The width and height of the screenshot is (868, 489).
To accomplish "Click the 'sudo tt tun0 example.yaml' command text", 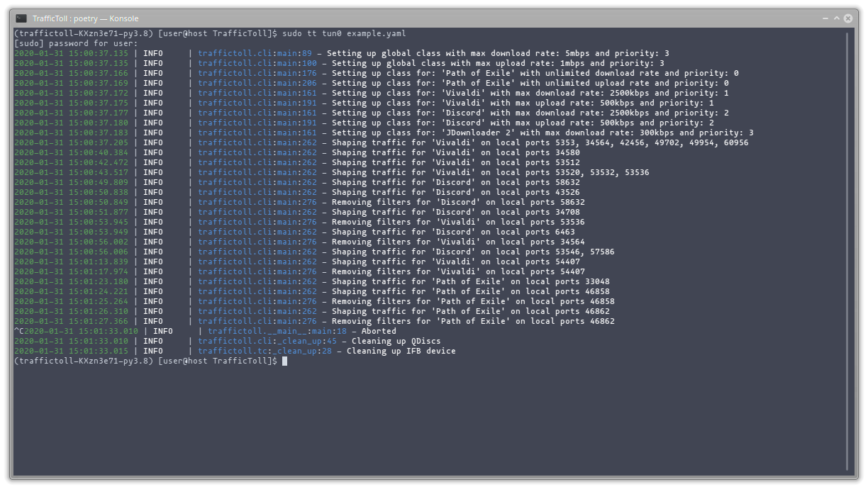I will point(344,33).
